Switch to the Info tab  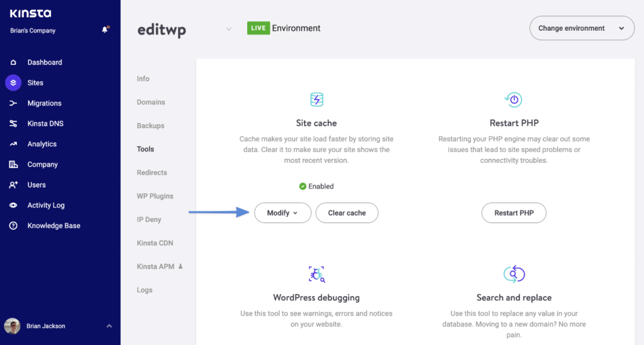[x=143, y=79]
